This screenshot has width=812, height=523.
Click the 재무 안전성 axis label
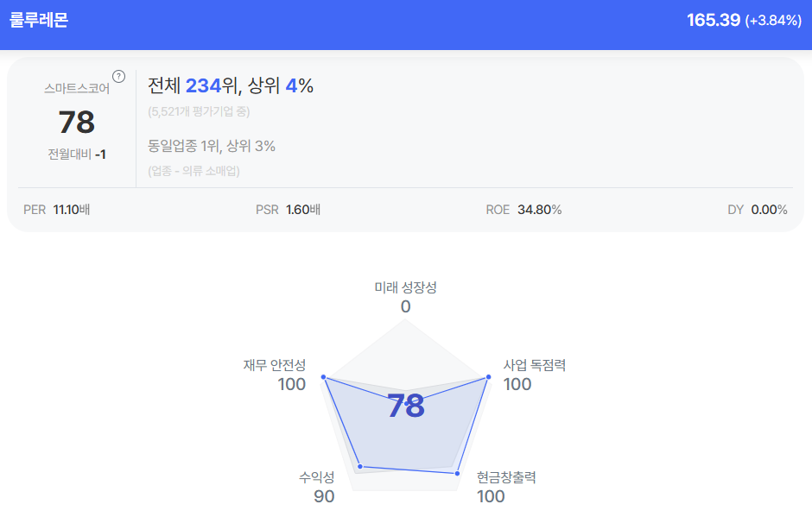(x=275, y=365)
